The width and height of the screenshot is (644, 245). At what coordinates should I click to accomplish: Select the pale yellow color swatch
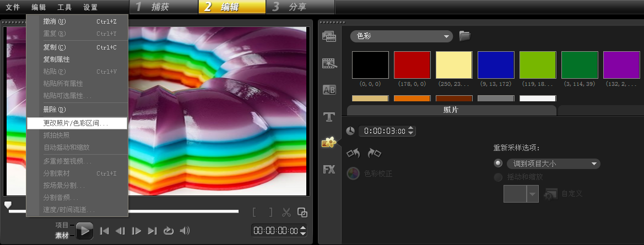point(454,65)
